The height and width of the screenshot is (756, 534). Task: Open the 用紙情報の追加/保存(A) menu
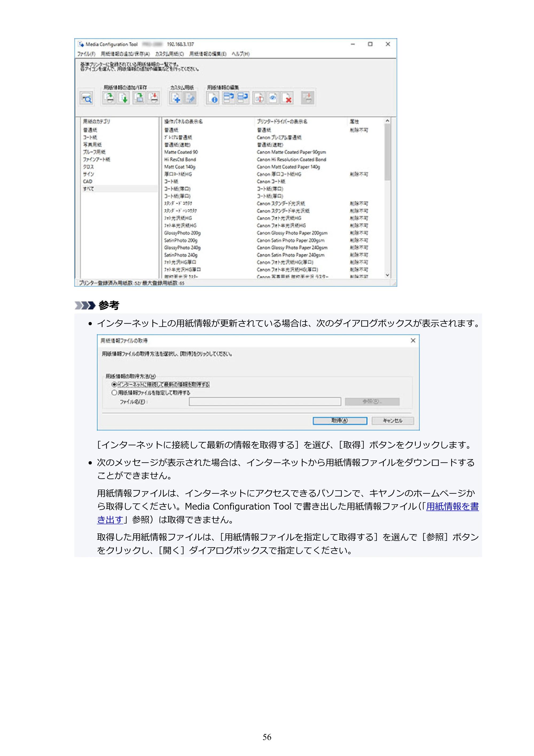click(125, 54)
